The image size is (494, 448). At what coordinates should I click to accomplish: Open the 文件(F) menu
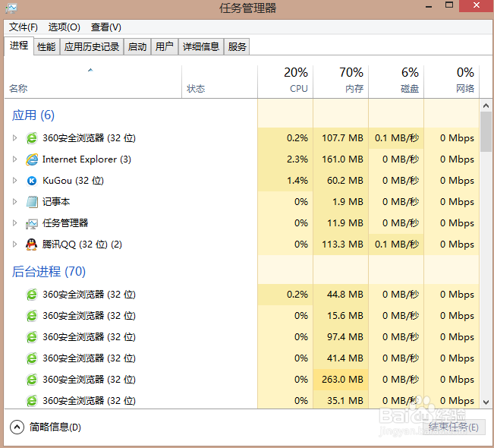(24, 27)
